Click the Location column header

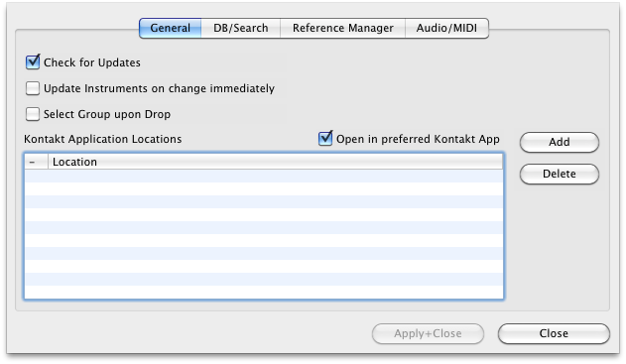click(275, 162)
